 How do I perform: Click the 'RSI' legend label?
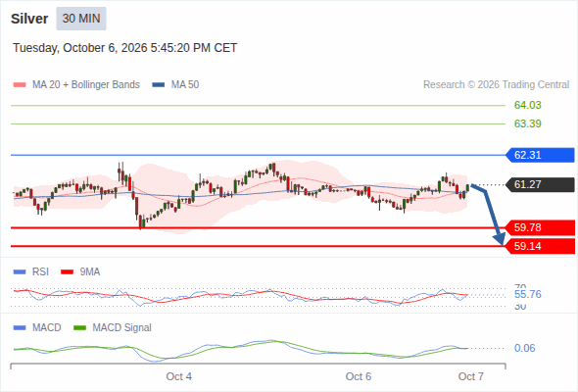(x=40, y=271)
